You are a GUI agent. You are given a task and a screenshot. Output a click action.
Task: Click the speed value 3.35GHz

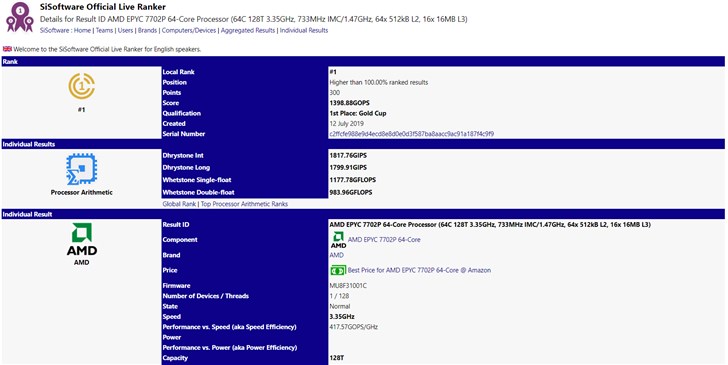coord(342,317)
